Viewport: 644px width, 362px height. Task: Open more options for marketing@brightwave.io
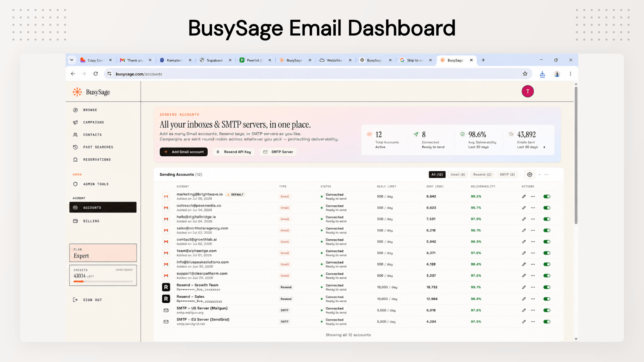533,196
